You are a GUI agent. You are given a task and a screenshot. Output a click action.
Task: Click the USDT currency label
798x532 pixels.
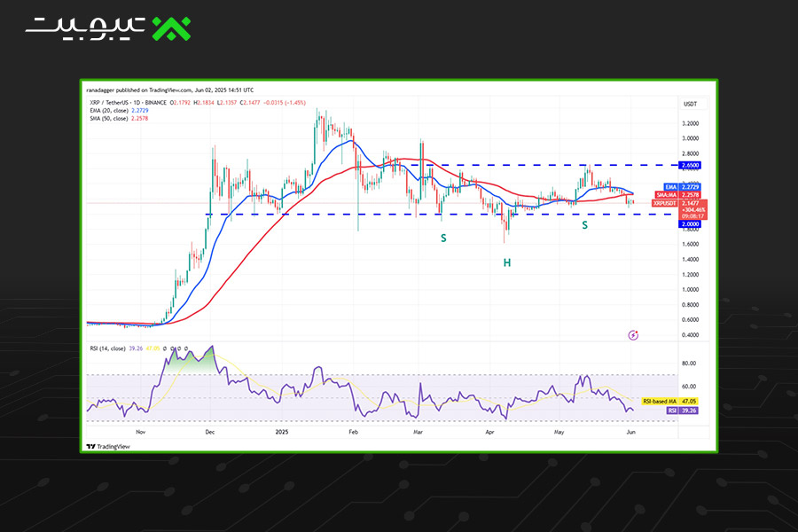click(x=690, y=104)
